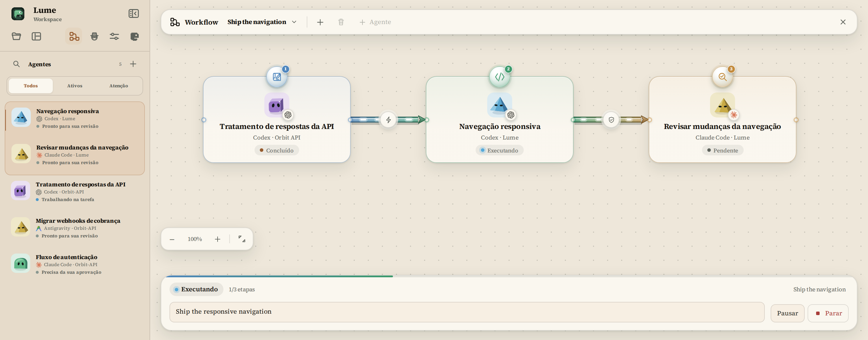Viewport: 868px width, 340px height.
Task: Click the shield icon on second connector
Action: point(611,120)
